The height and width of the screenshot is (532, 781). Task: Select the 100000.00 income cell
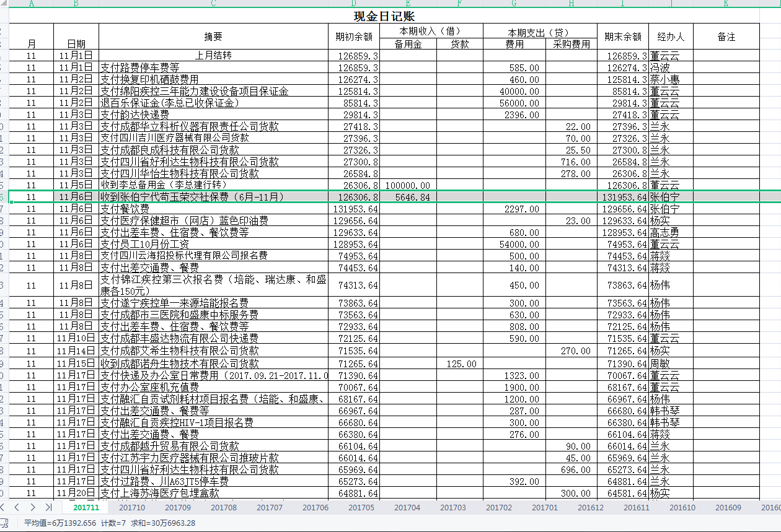408,185
